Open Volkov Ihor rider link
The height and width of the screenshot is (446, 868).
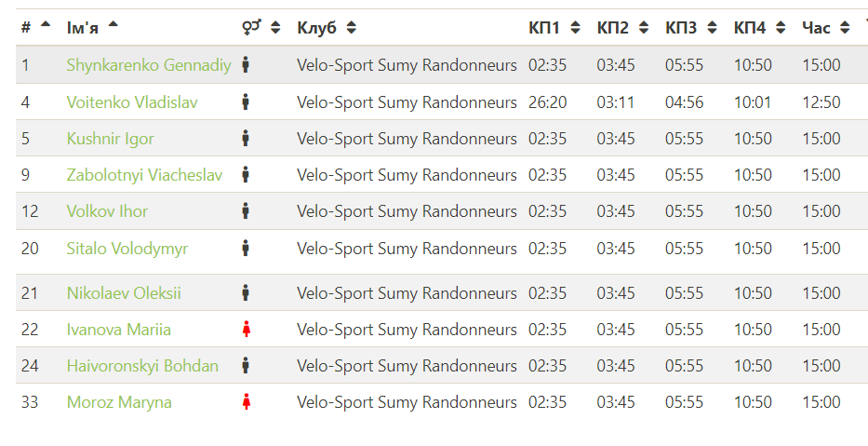[x=107, y=211]
